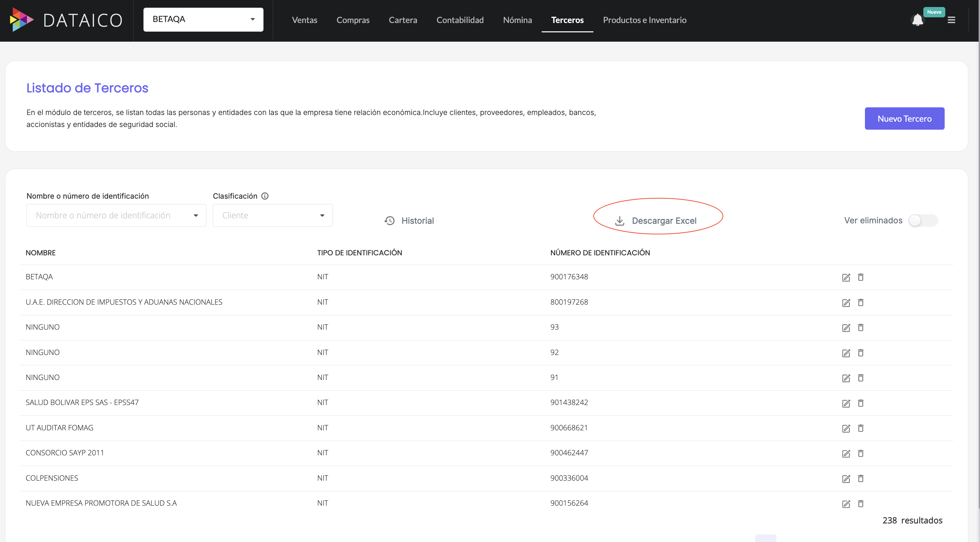Edit the SALUD BOLIVAR EPS SAS row
The image size is (980, 542).
(x=846, y=404)
